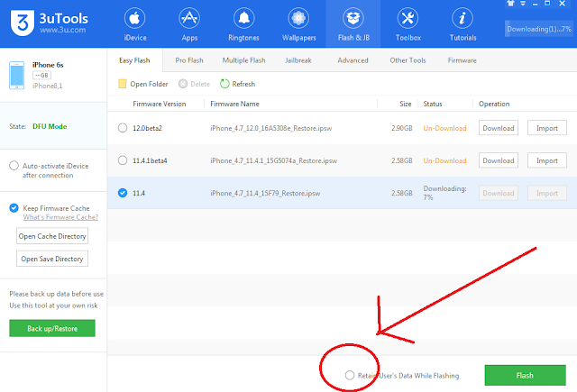The height and width of the screenshot is (392, 577).
Task: Select the 11.4.1beta4 firmware radio button
Action: point(123,160)
